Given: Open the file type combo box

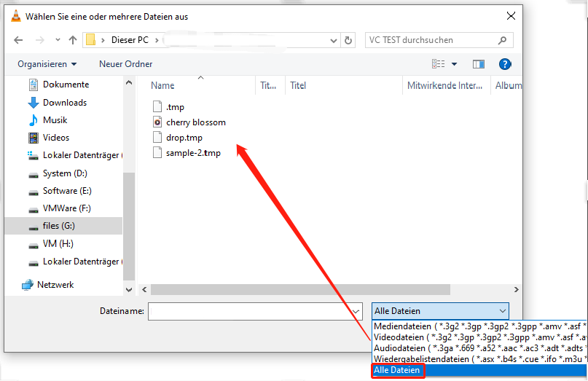Looking at the screenshot, I should [440, 311].
